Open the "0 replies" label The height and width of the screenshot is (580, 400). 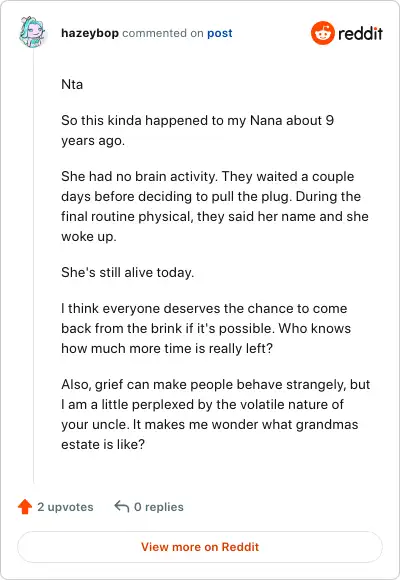(x=159, y=507)
